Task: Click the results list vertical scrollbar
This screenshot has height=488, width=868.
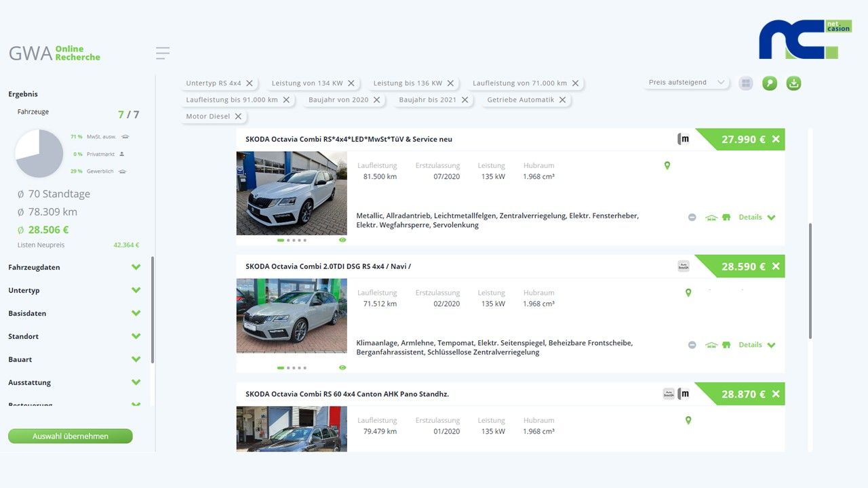Action: 810,280
